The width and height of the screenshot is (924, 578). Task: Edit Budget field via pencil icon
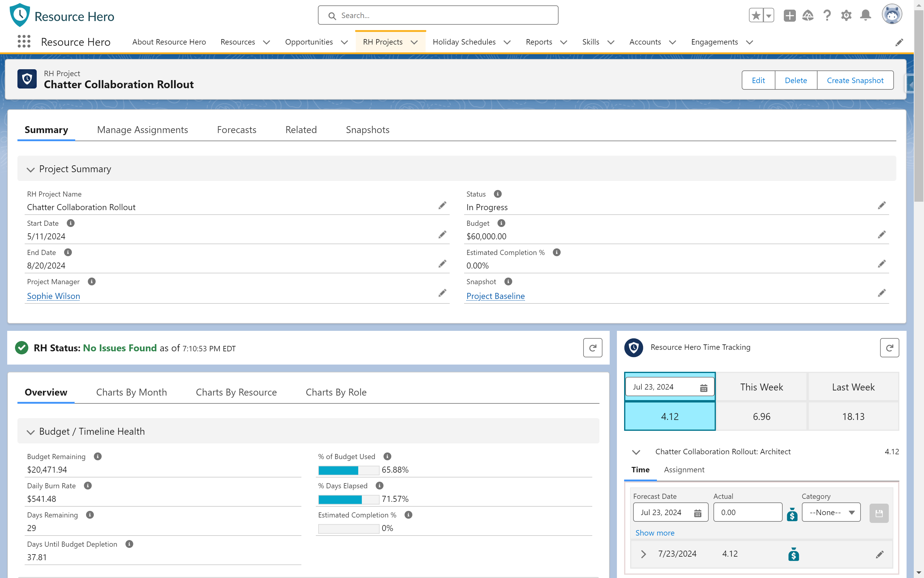[x=882, y=235]
